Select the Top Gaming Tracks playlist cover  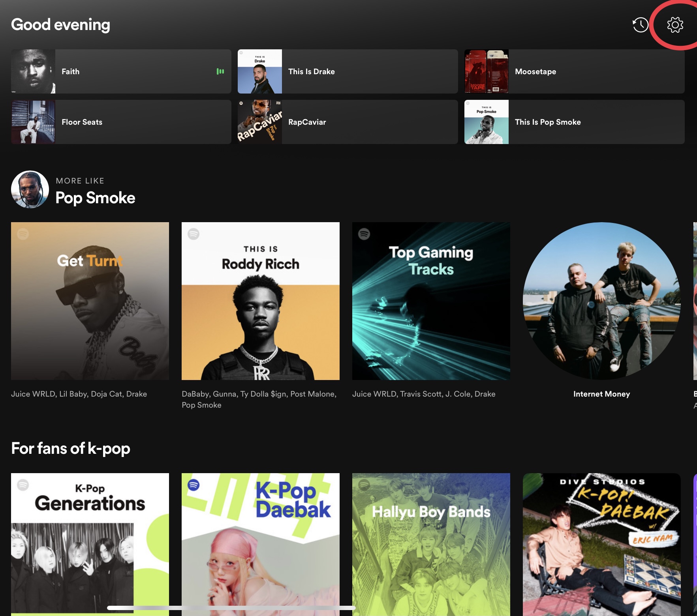[431, 301]
